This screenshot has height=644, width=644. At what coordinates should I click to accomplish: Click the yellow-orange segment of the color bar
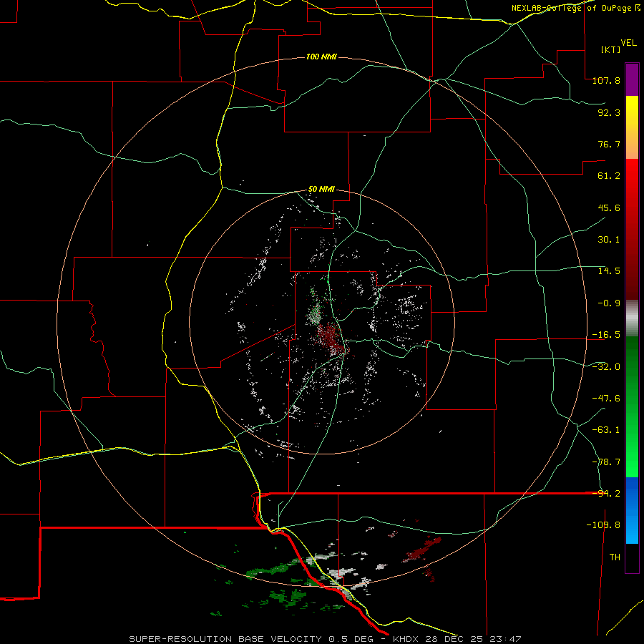632,127
